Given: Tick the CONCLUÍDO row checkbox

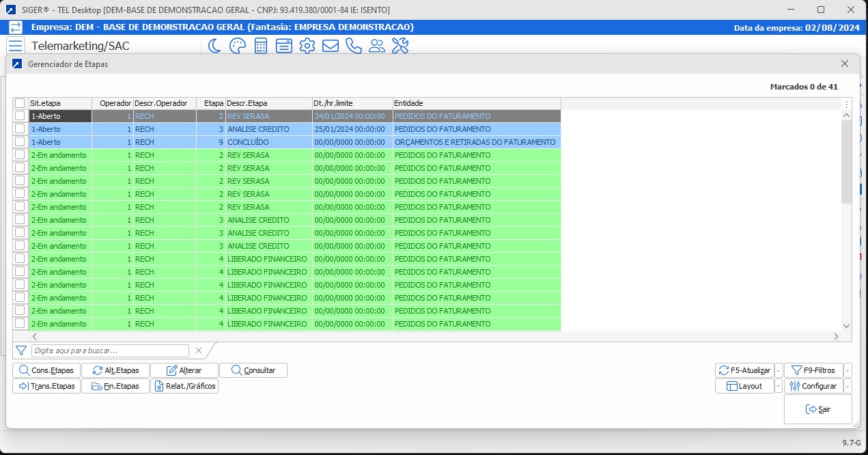Looking at the screenshot, I should click(20, 142).
